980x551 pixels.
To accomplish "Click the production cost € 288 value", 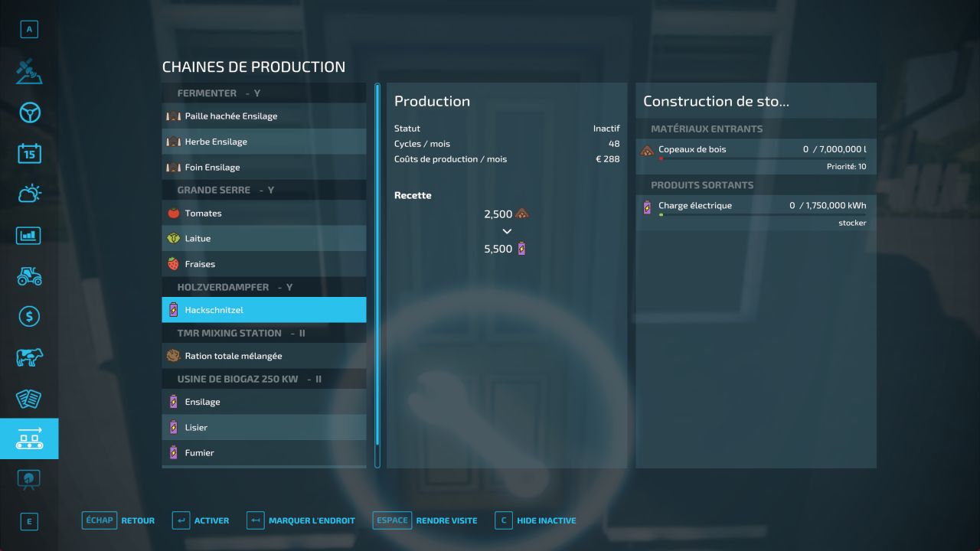I will tap(608, 159).
